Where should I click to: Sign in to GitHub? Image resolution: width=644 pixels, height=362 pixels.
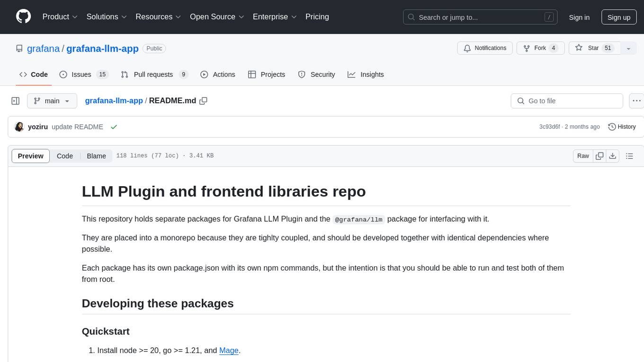[579, 17]
